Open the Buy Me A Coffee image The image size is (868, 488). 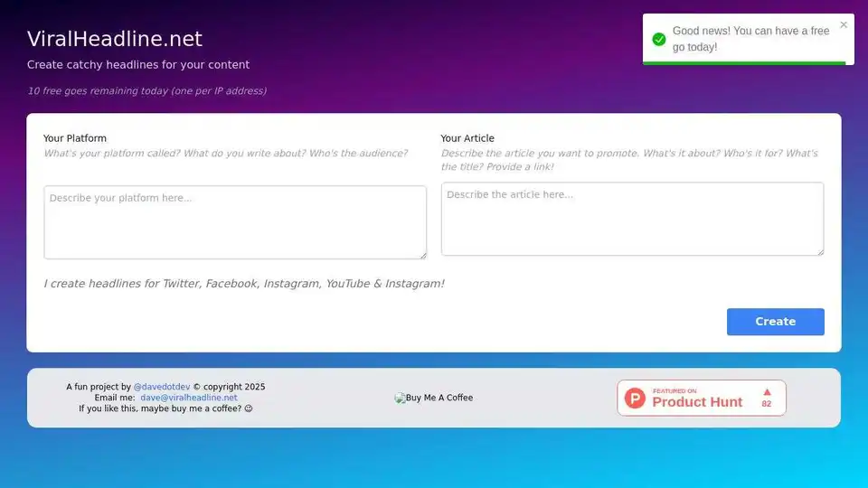tap(434, 398)
